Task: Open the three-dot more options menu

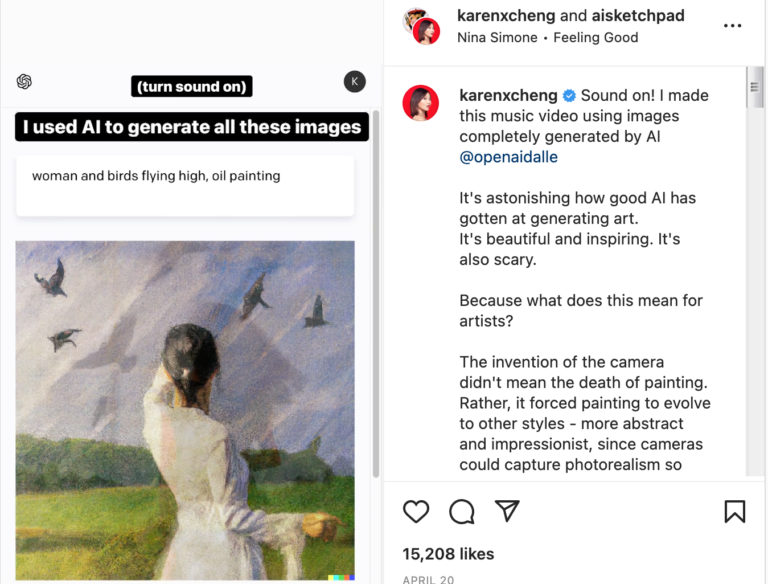Action: point(733,25)
